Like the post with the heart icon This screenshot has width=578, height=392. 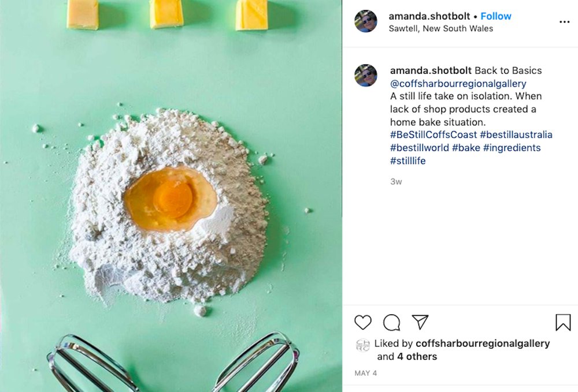tap(364, 323)
